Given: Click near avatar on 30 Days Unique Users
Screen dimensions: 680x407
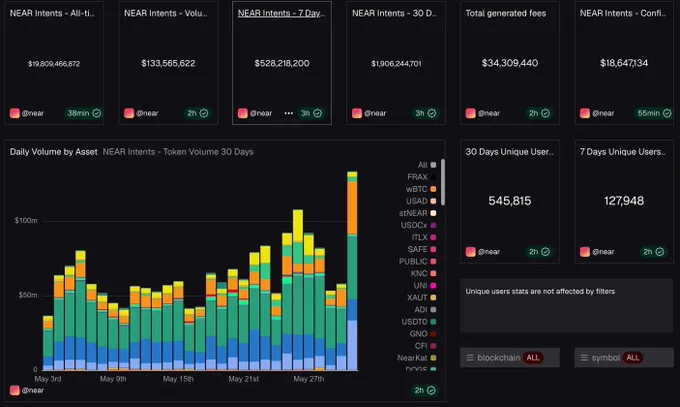Looking at the screenshot, I should click(471, 252).
